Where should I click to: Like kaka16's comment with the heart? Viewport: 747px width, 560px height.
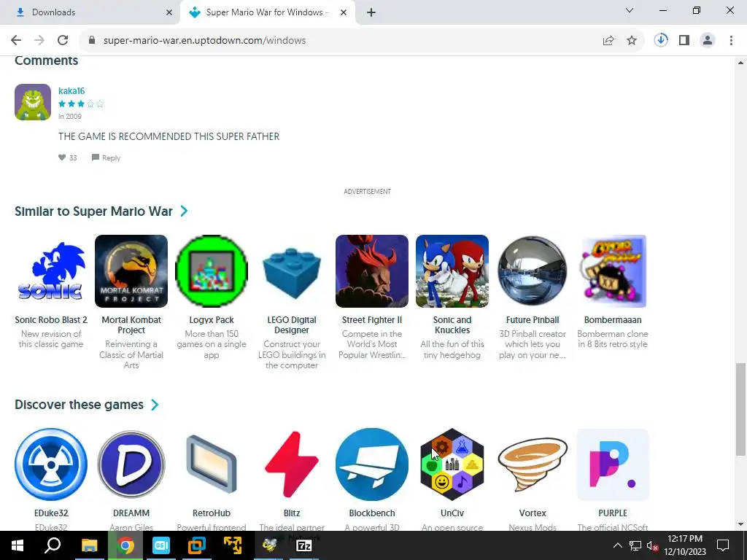point(62,157)
